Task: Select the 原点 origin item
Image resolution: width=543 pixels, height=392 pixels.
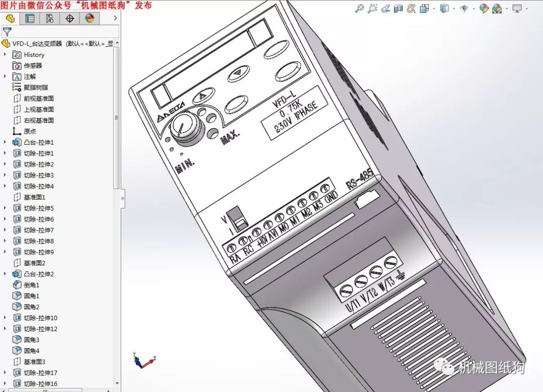Action: tap(24, 131)
